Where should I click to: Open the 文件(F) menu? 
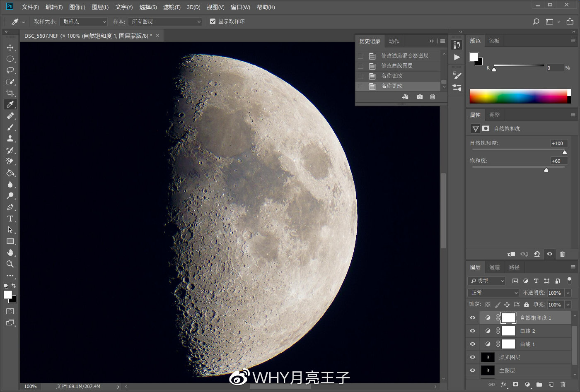pyautogui.click(x=30, y=7)
